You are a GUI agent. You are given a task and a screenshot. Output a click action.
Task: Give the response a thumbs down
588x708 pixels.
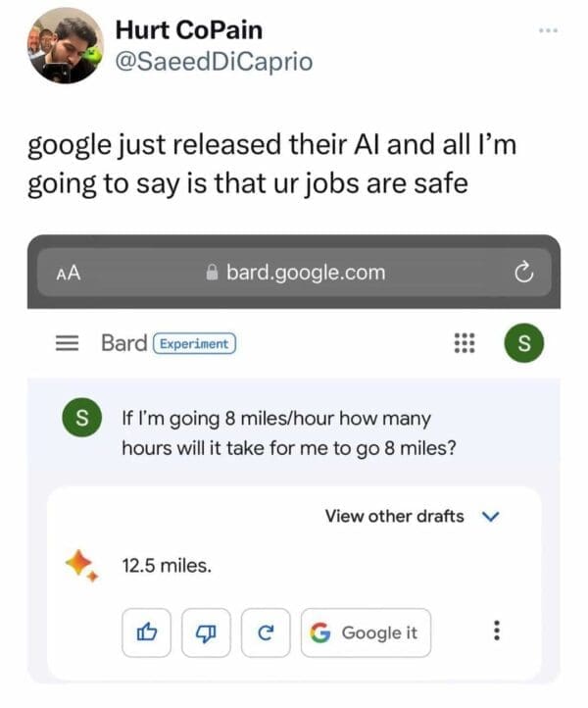click(x=207, y=632)
